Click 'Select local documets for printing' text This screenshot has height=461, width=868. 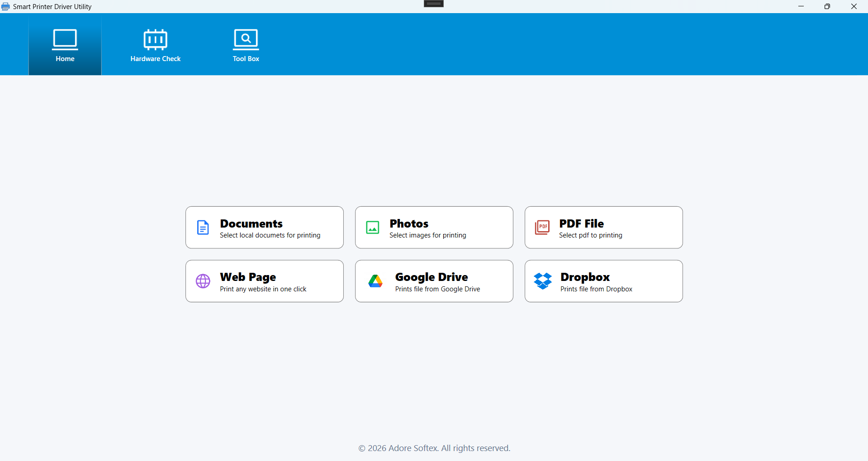[x=270, y=235]
